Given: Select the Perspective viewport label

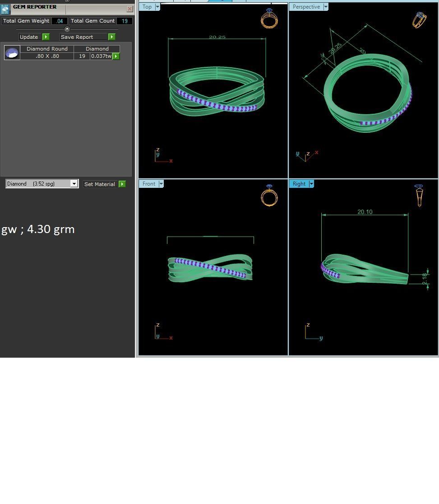Looking at the screenshot, I should click(x=306, y=7).
